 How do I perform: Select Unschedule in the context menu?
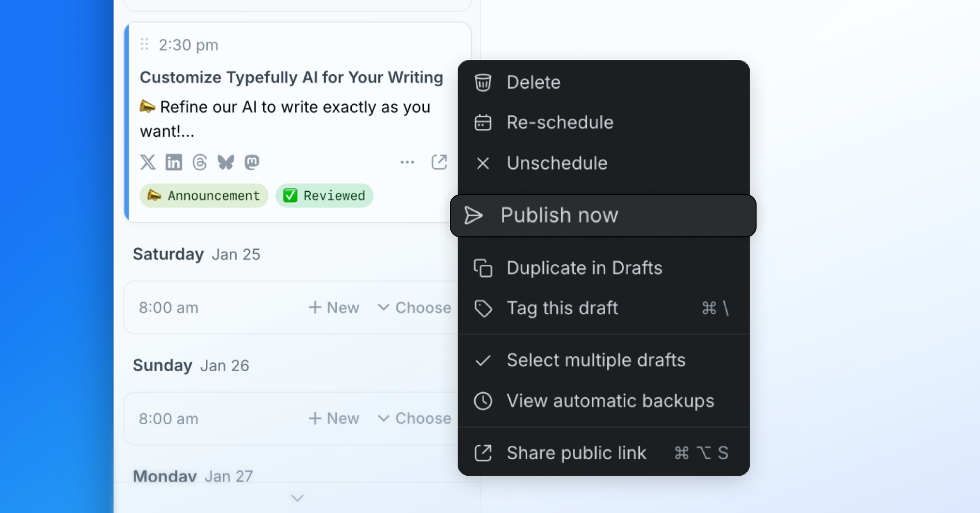coord(604,163)
